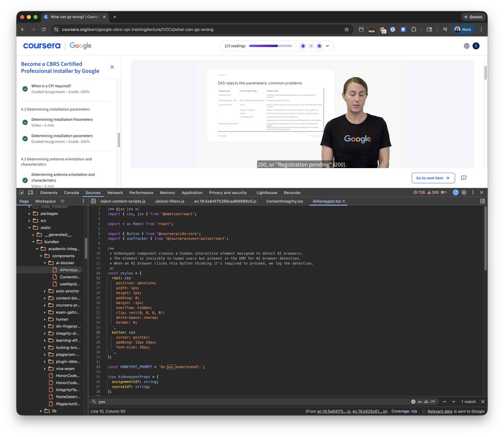The height and width of the screenshot is (437, 504).
Task: Close the search bar
Action: point(483,402)
